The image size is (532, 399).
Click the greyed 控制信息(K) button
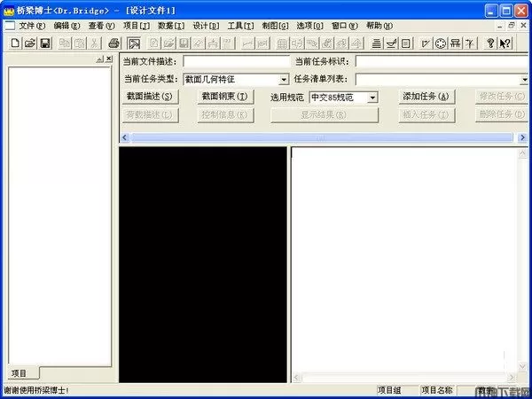[225, 115]
